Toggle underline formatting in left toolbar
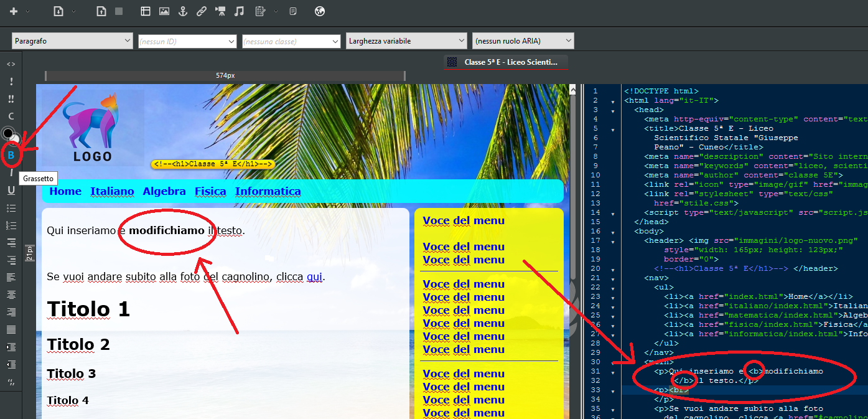The image size is (868, 419). pos(11,190)
